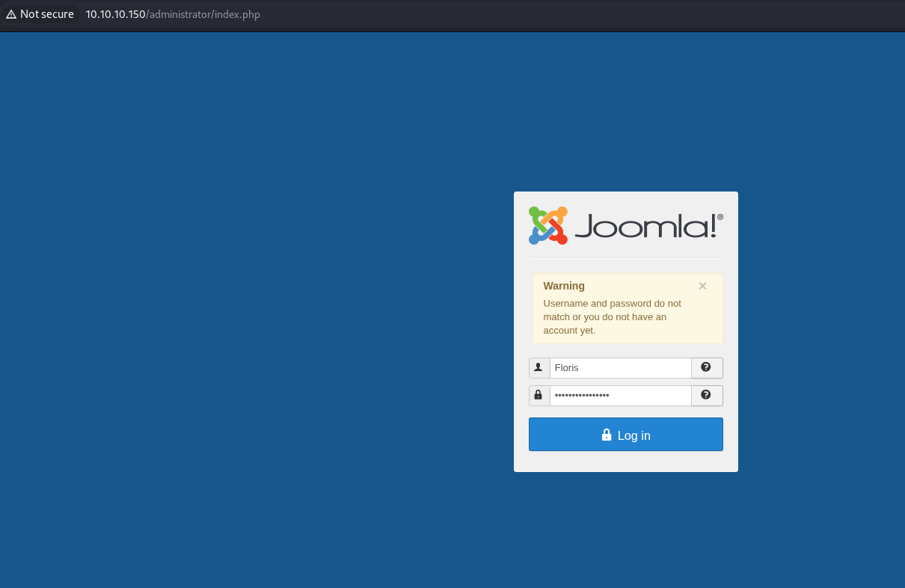Click the registered trademark symbol by Joomla
The height and width of the screenshot is (588, 905).
click(x=720, y=217)
